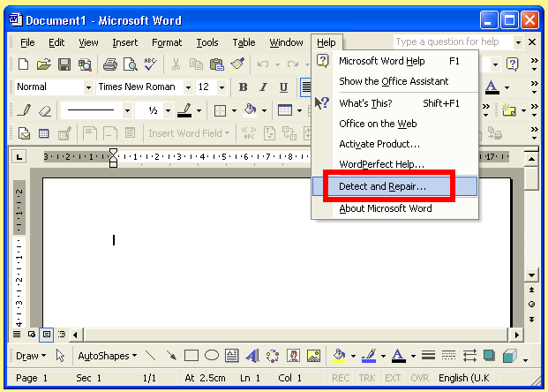548x392 pixels.
Task: Insert a diagram or organization chart
Action: pyautogui.click(x=273, y=356)
